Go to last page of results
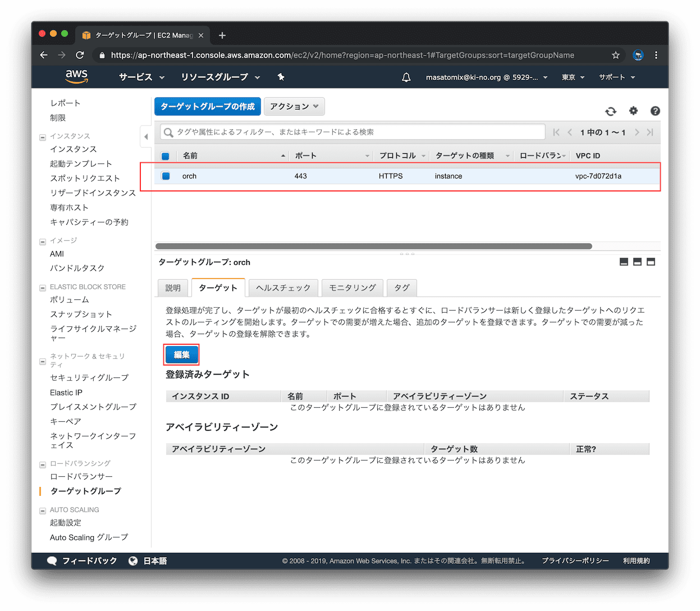 [x=650, y=132]
